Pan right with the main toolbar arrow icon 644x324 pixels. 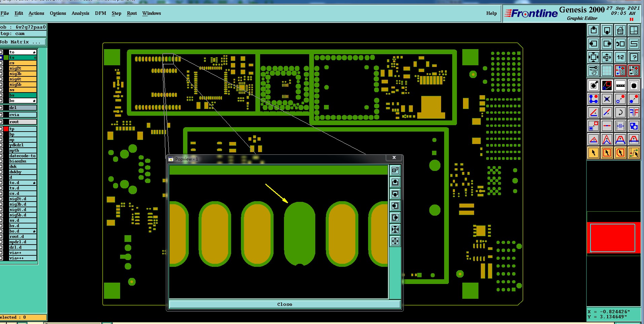tap(607, 44)
